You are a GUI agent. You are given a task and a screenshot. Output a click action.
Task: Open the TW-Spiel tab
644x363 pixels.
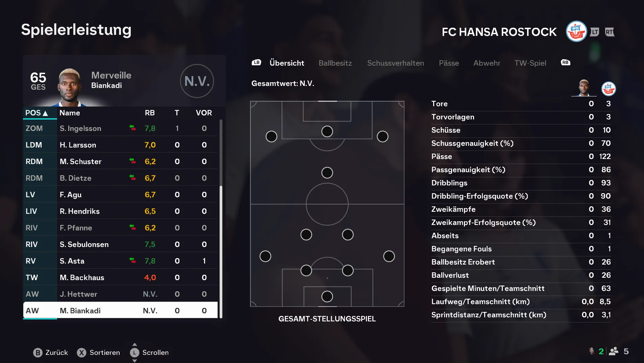coord(530,63)
